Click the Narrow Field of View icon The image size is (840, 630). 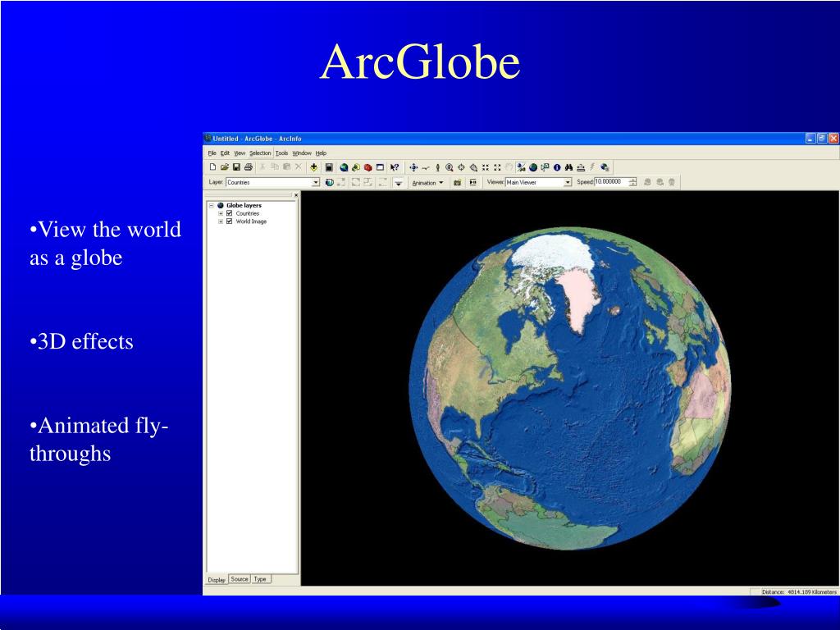486,167
